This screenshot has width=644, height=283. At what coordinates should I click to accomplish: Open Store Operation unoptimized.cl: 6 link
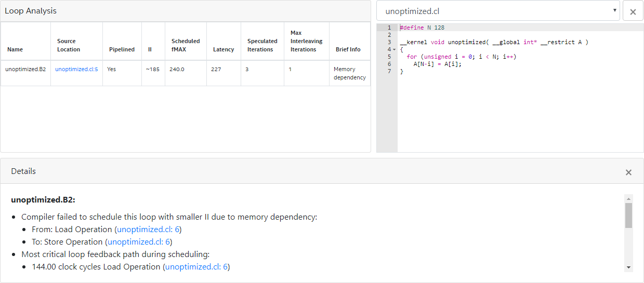coord(138,242)
